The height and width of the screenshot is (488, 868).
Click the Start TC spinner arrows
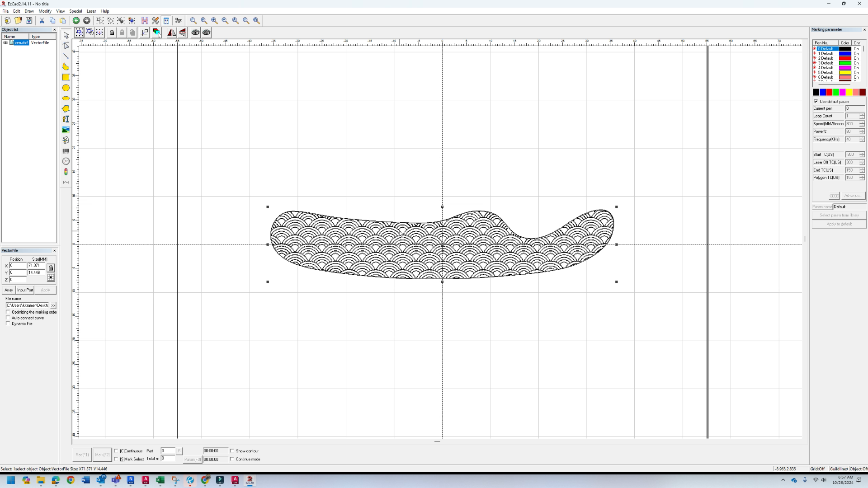[x=862, y=155]
